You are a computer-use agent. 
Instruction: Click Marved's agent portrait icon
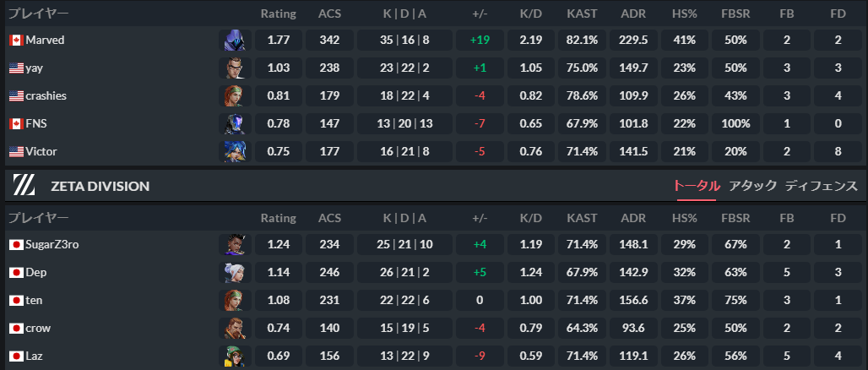(231, 41)
